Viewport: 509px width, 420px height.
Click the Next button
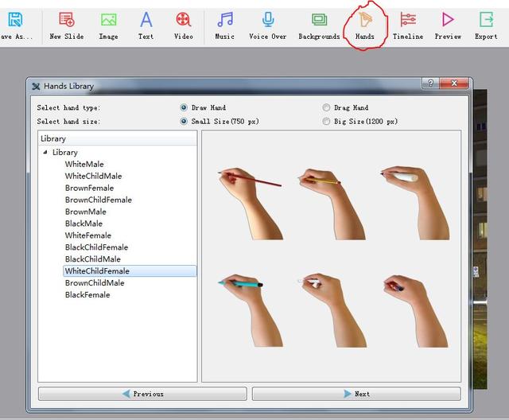(x=356, y=394)
